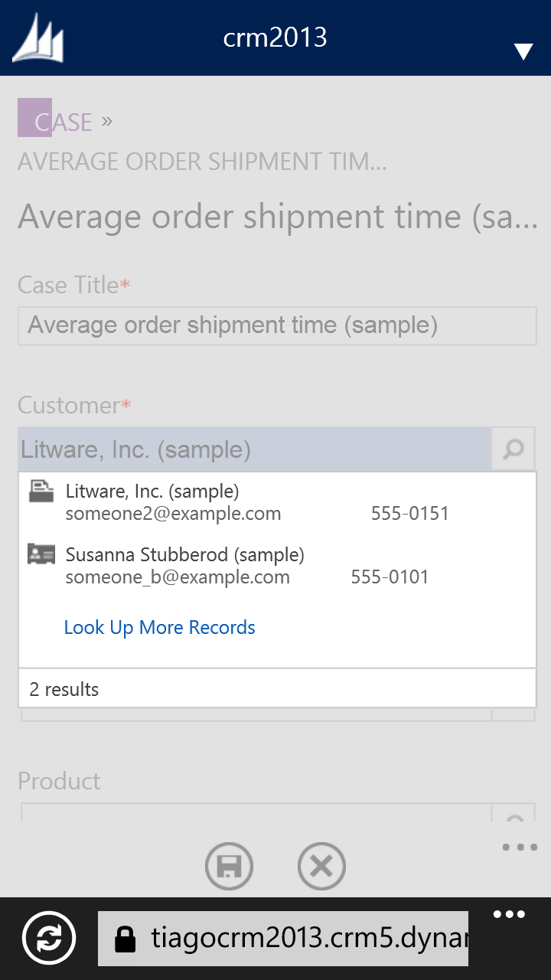Click the Cancel X circle icon
This screenshot has height=980, width=551.
[x=321, y=867]
